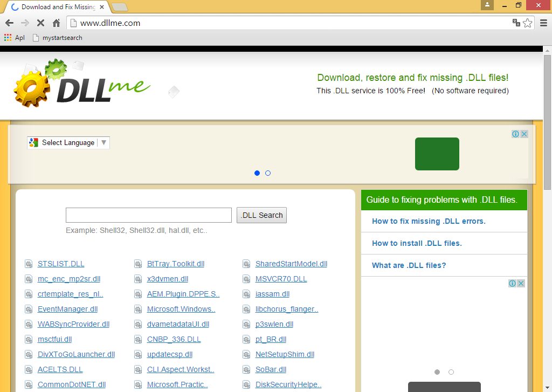The image size is (552, 392).
Task: Click the translate page icon
Action: (x=516, y=23)
